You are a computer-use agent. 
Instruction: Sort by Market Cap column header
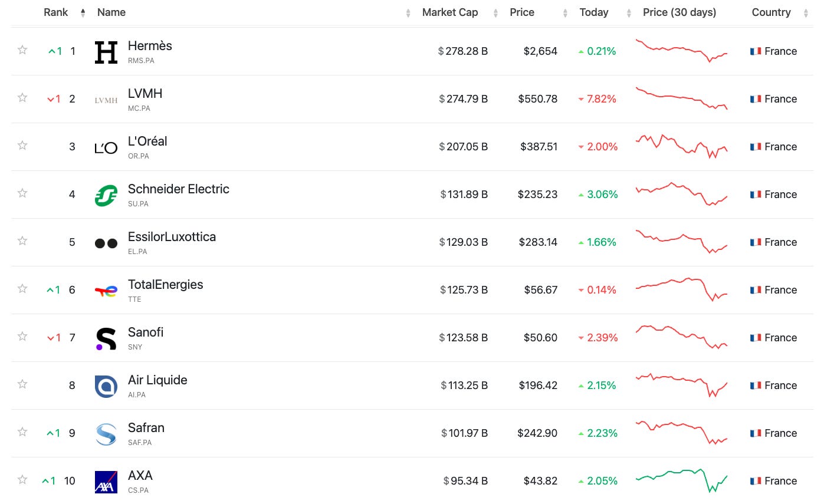pyautogui.click(x=450, y=12)
